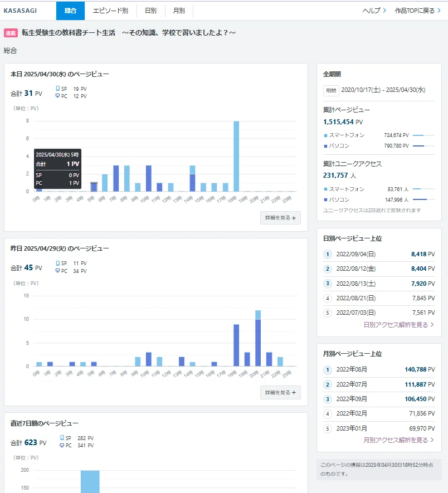Image resolution: width=448 pixels, height=493 pixels.
Task: Click the period text 2020/10/17(土) - 2025/04/30(水)
Action: [383, 90]
